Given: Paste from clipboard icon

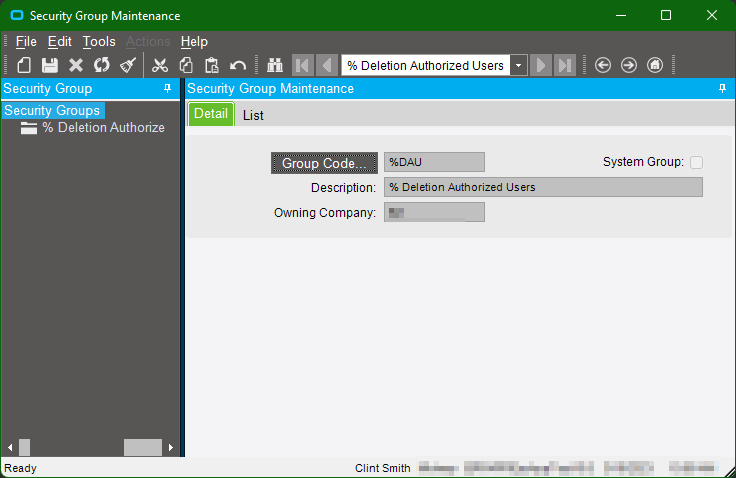Looking at the screenshot, I should pyautogui.click(x=212, y=65).
